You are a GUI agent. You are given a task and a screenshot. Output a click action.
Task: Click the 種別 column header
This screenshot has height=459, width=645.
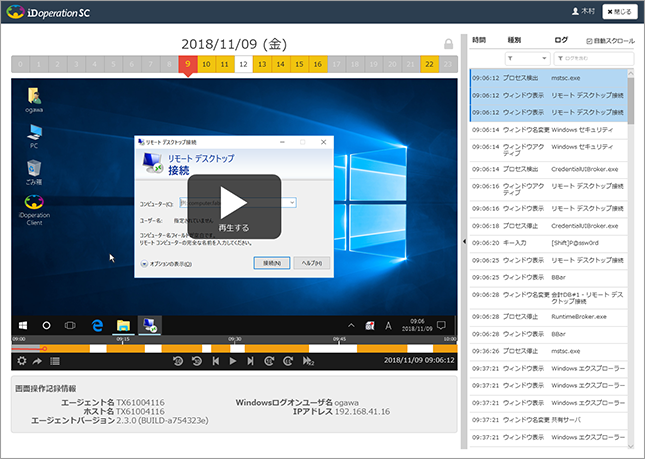pyautogui.click(x=514, y=40)
